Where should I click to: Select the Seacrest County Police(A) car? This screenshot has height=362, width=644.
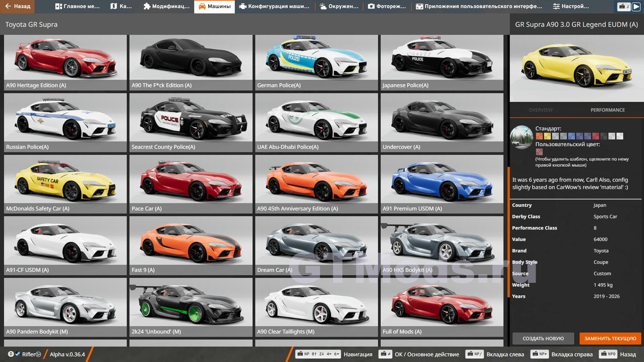coord(191,123)
